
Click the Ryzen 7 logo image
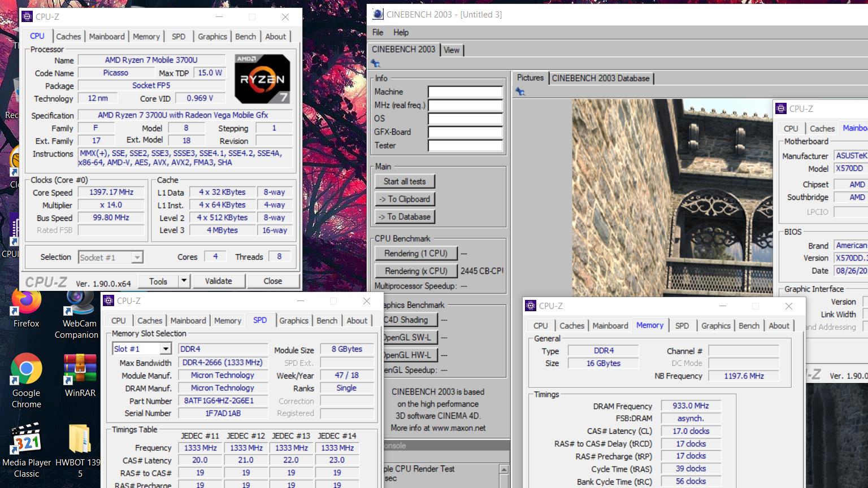point(262,79)
